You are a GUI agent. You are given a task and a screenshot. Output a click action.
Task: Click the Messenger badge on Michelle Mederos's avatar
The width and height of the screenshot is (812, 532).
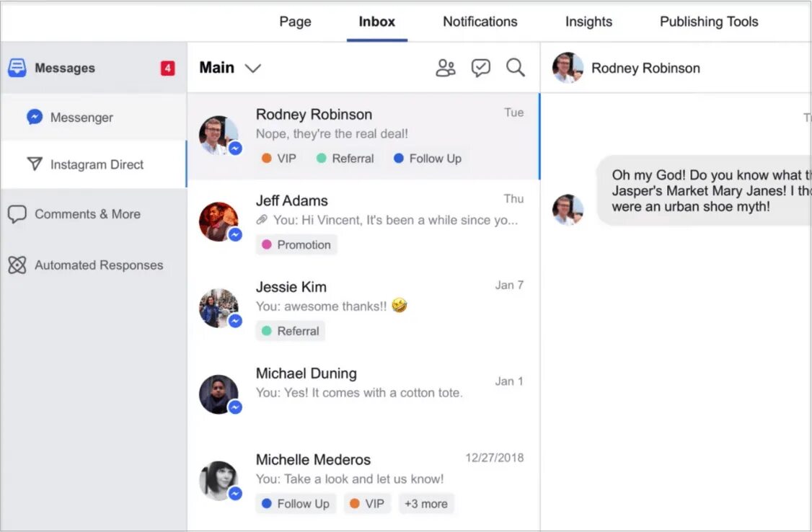pyautogui.click(x=235, y=495)
